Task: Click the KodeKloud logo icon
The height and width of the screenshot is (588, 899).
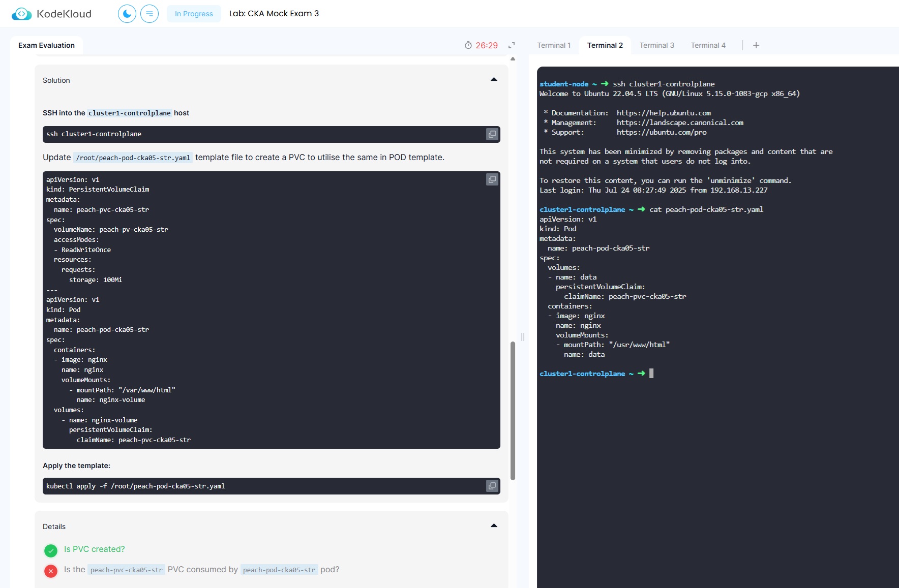Action: pyautogui.click(x=21, y=14)
